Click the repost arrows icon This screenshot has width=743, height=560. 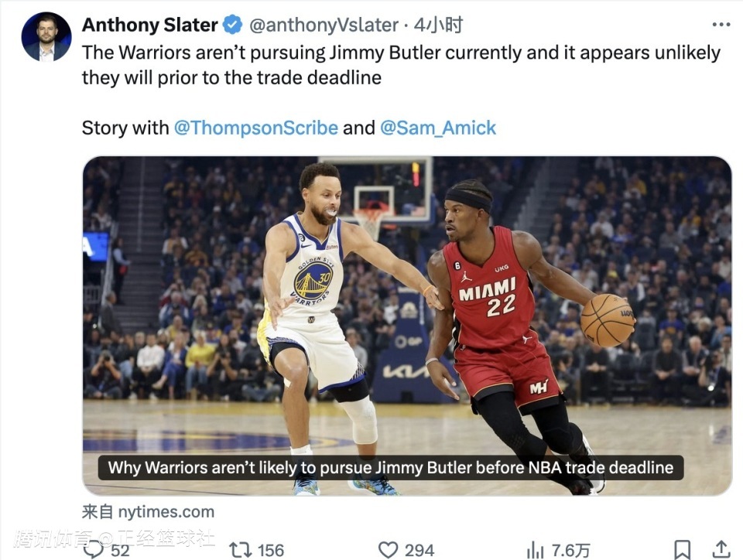point(240,549)
